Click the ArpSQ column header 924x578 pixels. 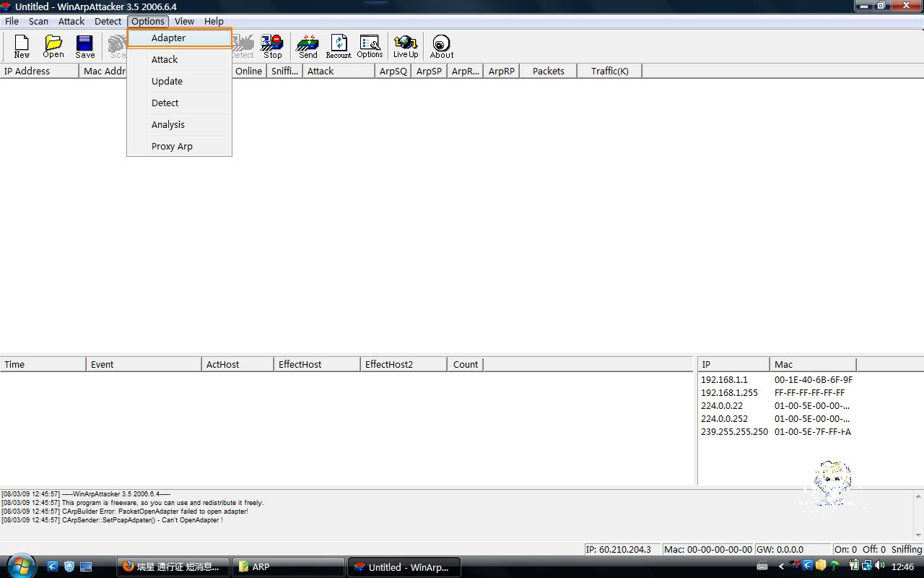(x=393, y=71)
